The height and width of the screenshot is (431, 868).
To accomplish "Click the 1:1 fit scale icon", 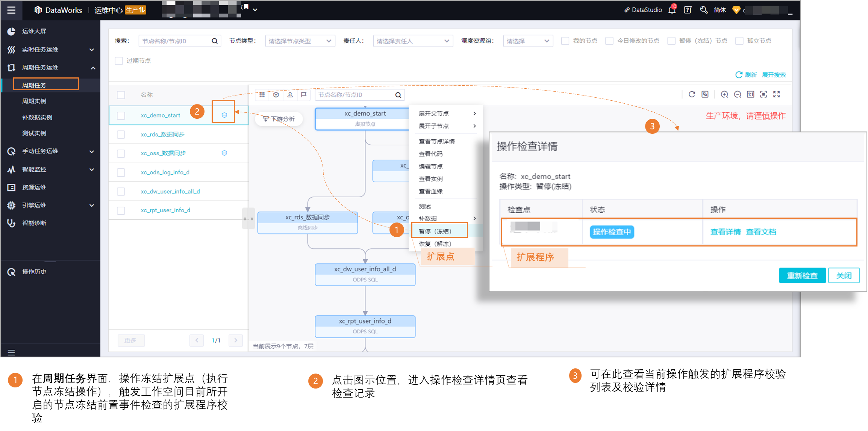I will tap(750, 94).
